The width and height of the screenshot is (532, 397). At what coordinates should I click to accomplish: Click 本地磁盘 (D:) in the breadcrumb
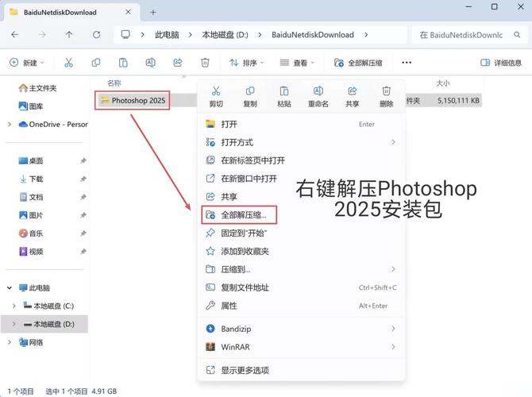[225, 35]
